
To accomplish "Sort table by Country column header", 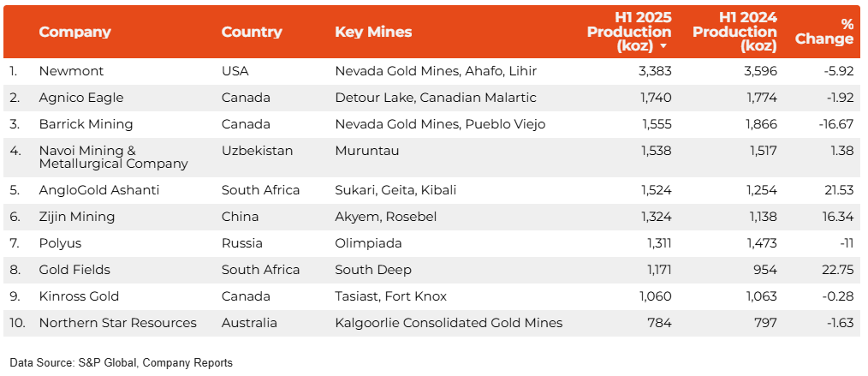I will pos(252,32).
